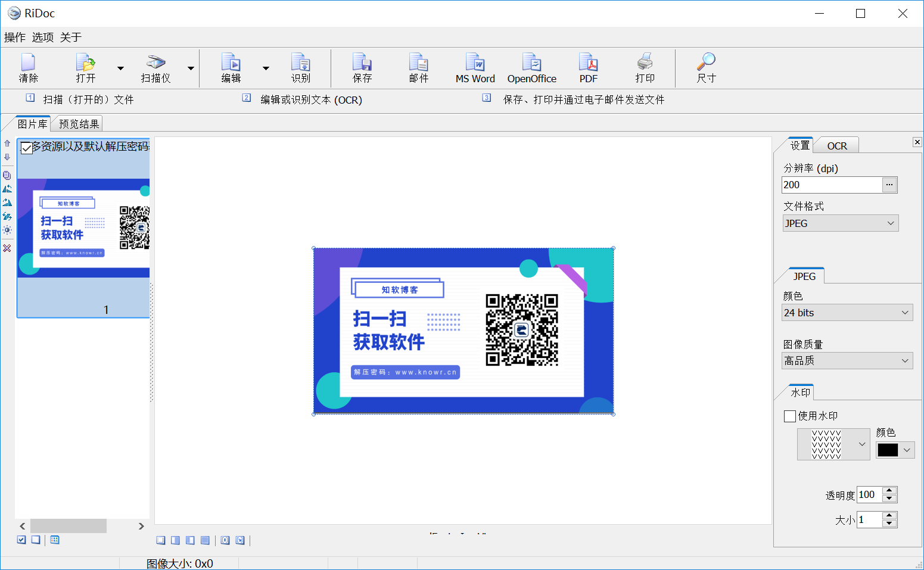This screenshot has width=924, height=570.
Task: Decrease 透明度 value with down stepper
Action: (x=889, y=499)
